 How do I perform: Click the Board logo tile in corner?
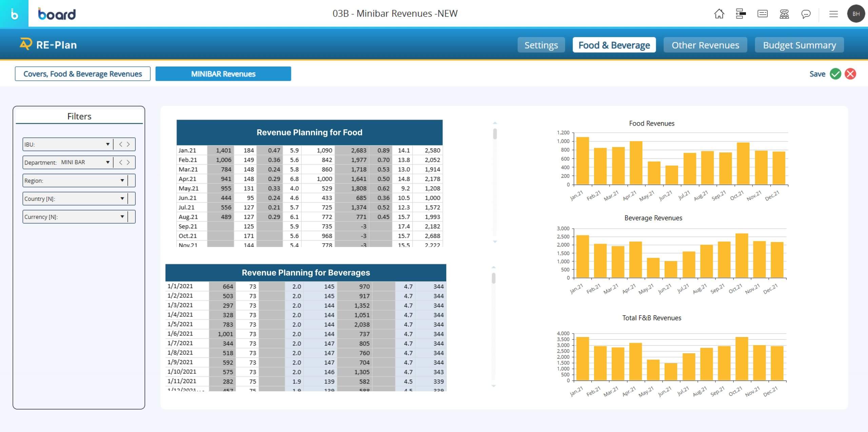[x=14, y=14]
